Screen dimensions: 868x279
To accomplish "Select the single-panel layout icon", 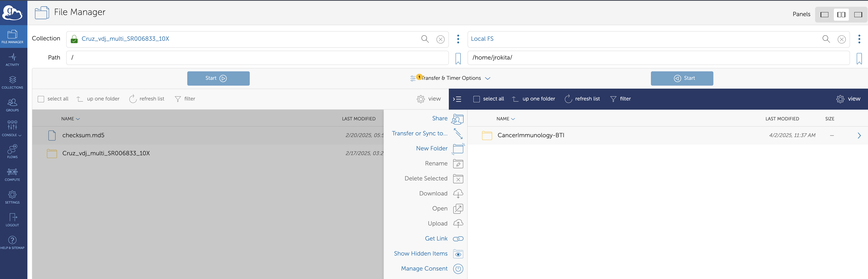I will (x=824, y=14).
